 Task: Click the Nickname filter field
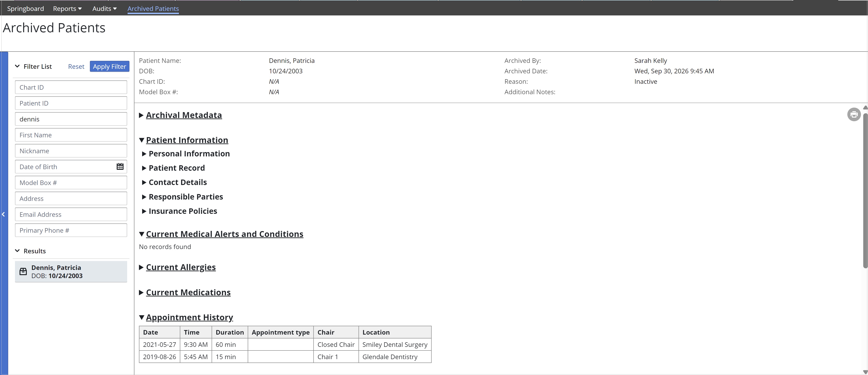[x=71, y=150]
